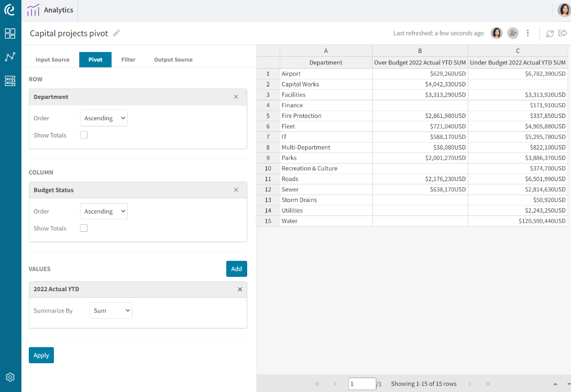Switch to the Filter tab
The width and height of the screenshot is (571, 392).
pos(128,59)
